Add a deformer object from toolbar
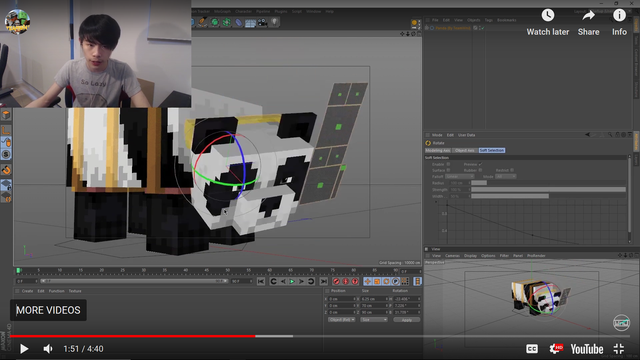 [238, 22]
